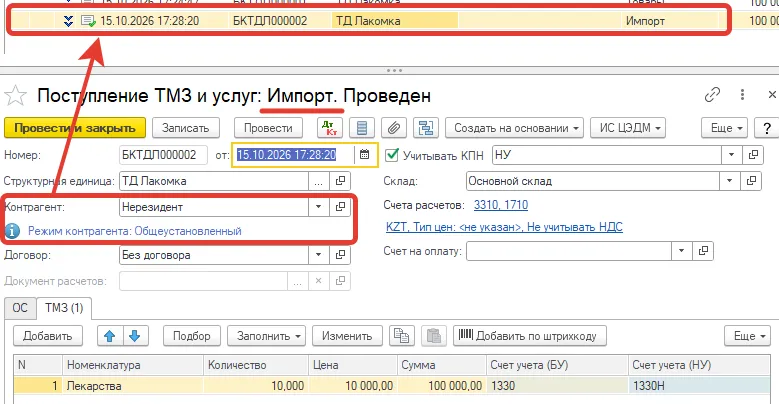
Task: Copy link to document icon
Action: coord(712,94)
